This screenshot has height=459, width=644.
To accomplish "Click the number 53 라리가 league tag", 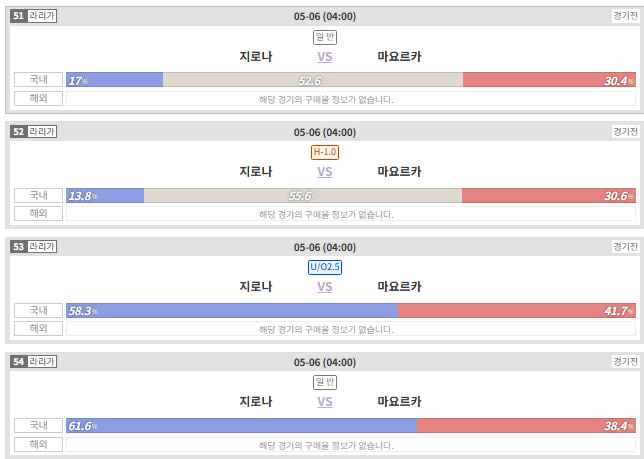I will tap(34, 247).
